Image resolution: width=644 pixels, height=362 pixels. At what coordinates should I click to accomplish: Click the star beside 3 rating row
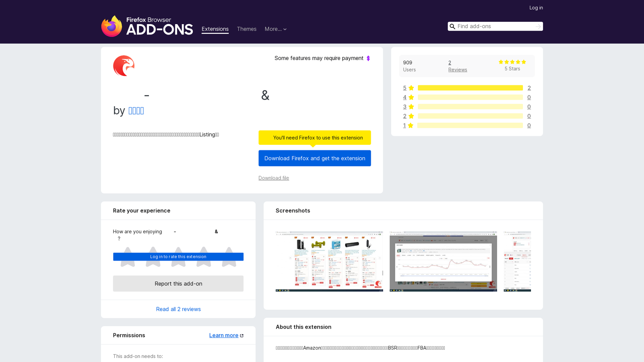click(411, 107)
